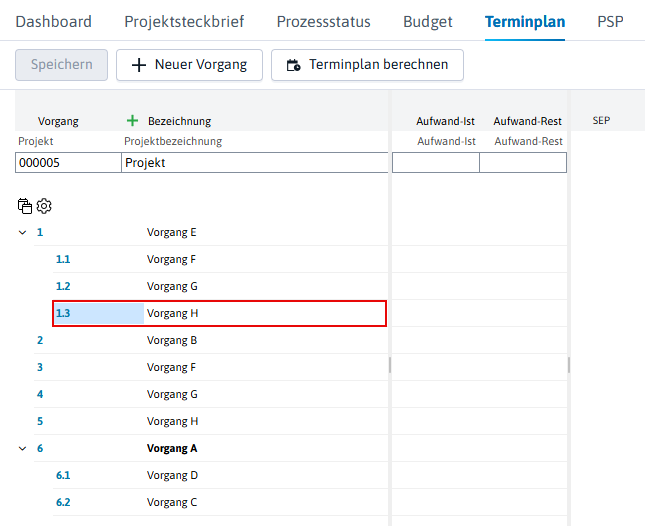Switch to the Projektsteckbrief tab
This screenshot has height=526, width=645.
tap(184, 21)
